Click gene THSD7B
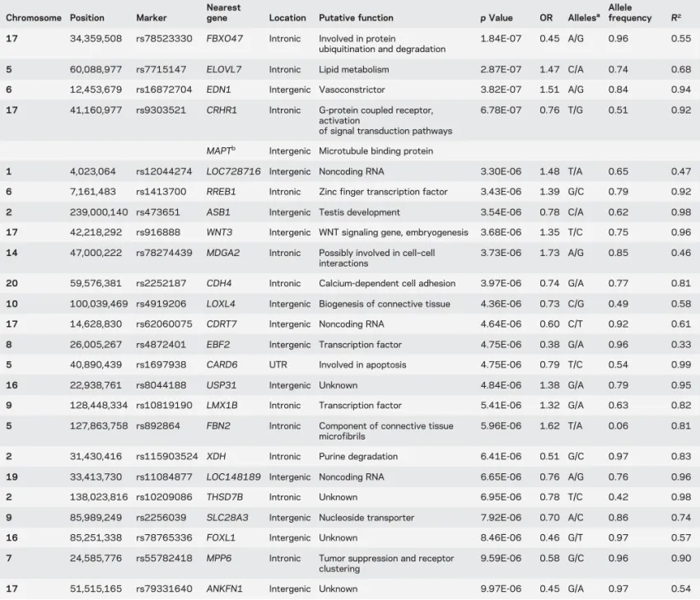Image resolution: width=700 pixels, height=600 pixels. (225, 497)
